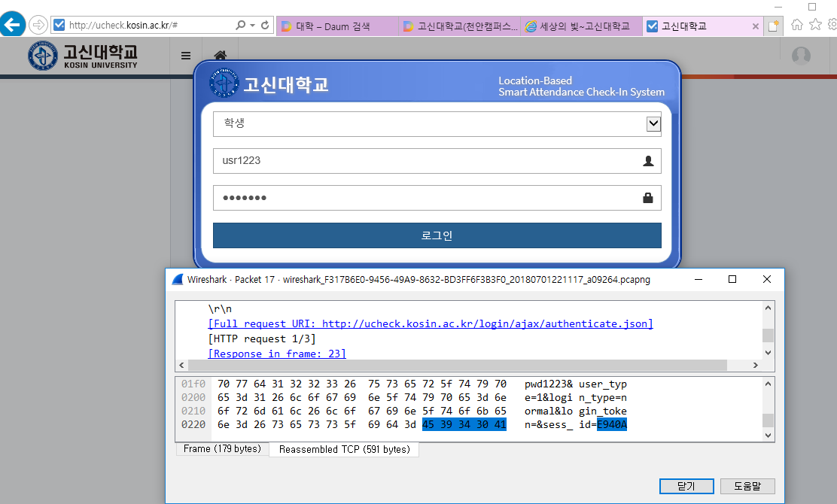Screen dimensions: 837x504
Task: Click the Kosin University logo in header
Action: point(83,56)
